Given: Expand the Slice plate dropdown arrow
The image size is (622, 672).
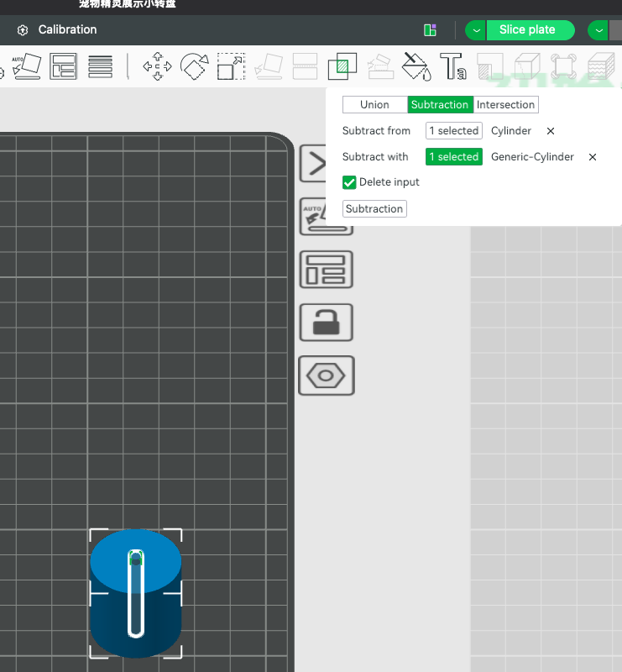Looking at the screenshot, I should [x=476, y=30].
